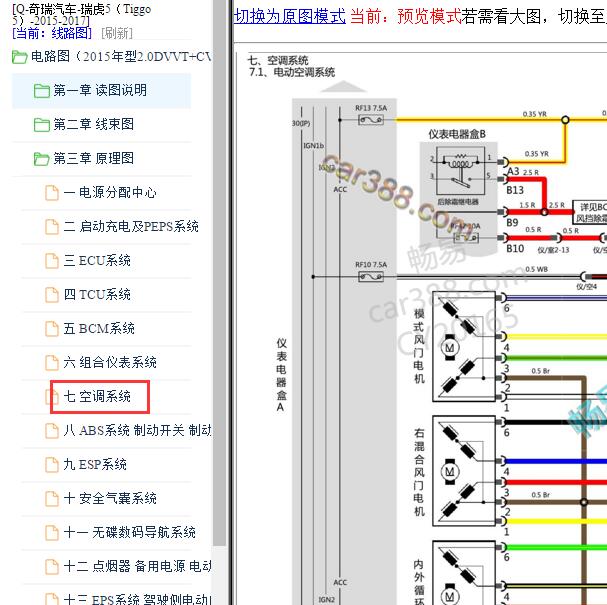
Task: Click 后除霜继电器 relay symbol in 仪表电器盒B
Action: point(461,171)
